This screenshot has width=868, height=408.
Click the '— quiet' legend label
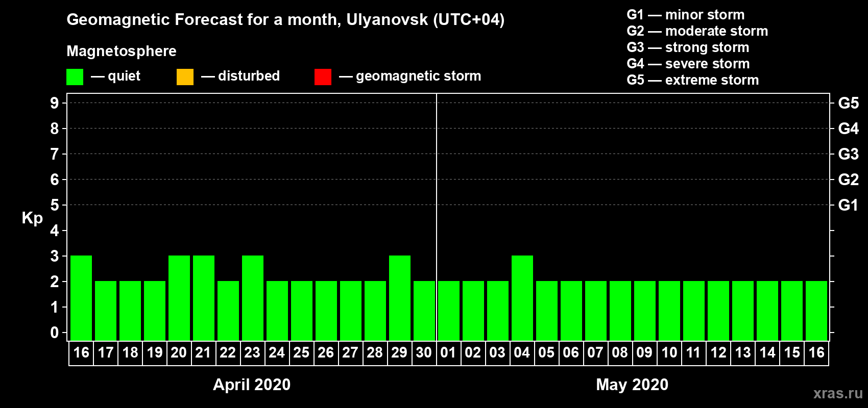coord(116,76)
